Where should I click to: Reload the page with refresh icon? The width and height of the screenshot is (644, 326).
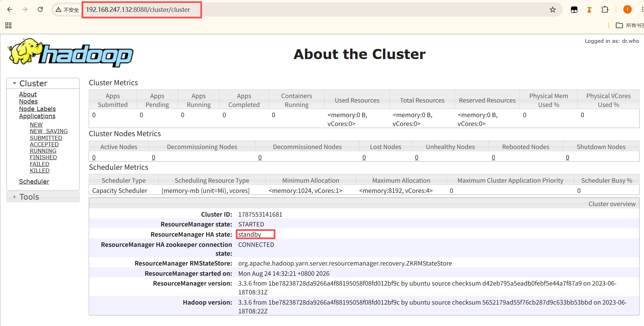click(40, 10)
